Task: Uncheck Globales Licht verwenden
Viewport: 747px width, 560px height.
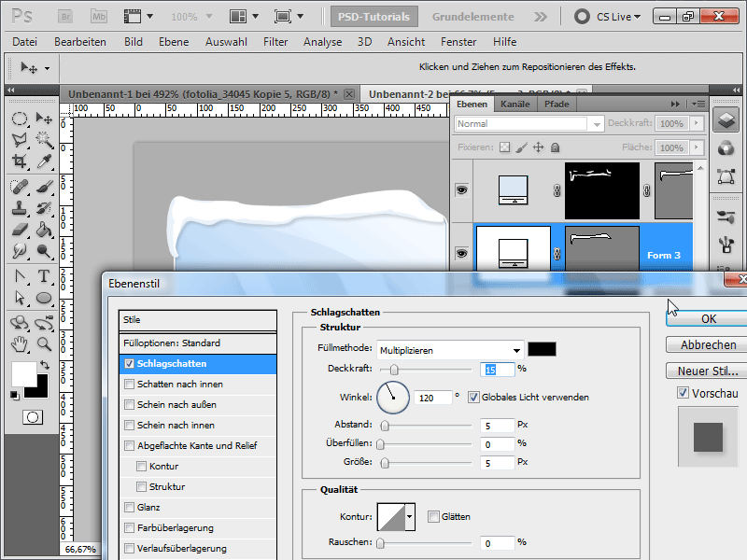Action: click(x=473, y=398)
